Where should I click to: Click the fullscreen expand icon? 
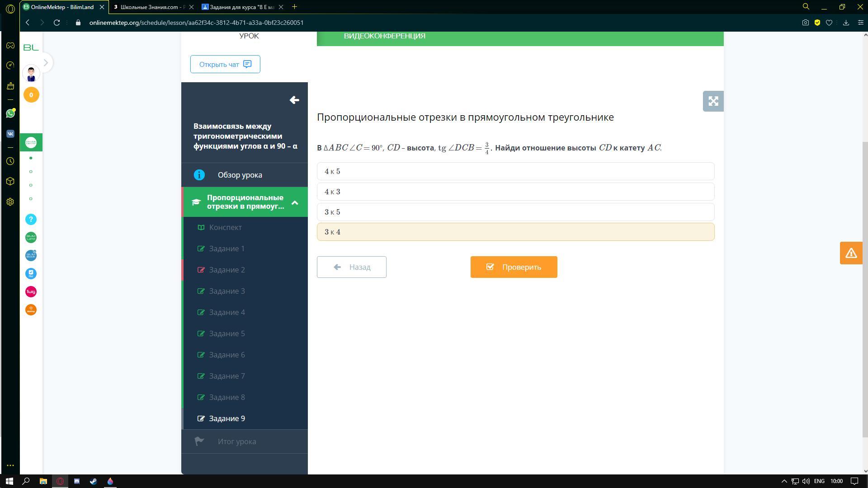click(713, 101)
